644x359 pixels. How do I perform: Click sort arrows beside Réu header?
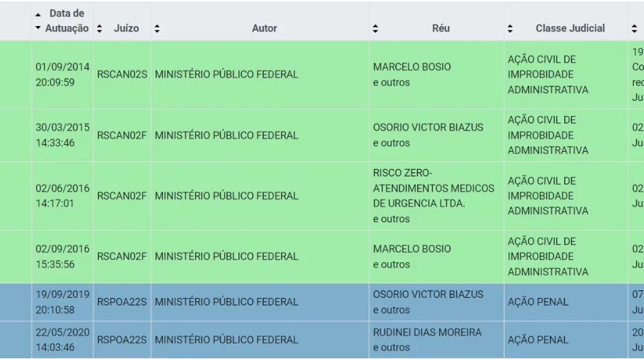[x=375, y=28]
